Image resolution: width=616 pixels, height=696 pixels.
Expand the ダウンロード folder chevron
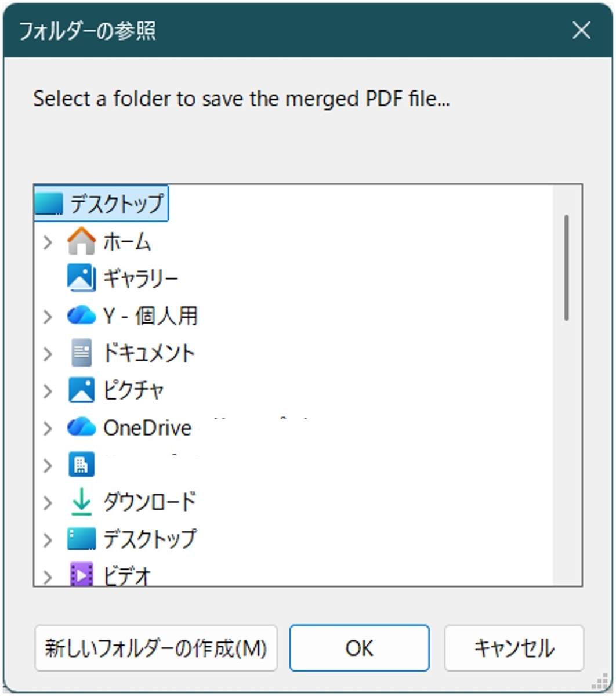tap(48, 503)
